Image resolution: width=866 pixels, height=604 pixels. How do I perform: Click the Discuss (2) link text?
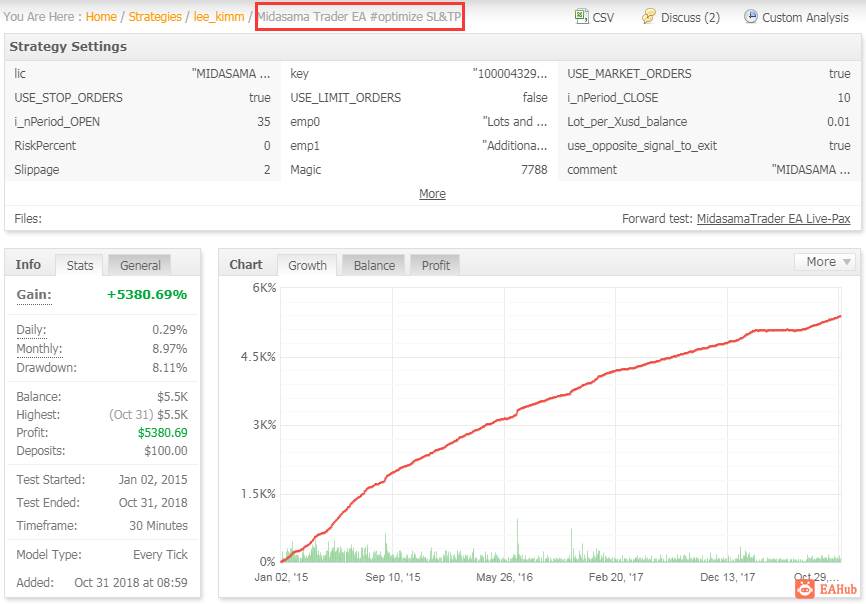pos(690,18)
